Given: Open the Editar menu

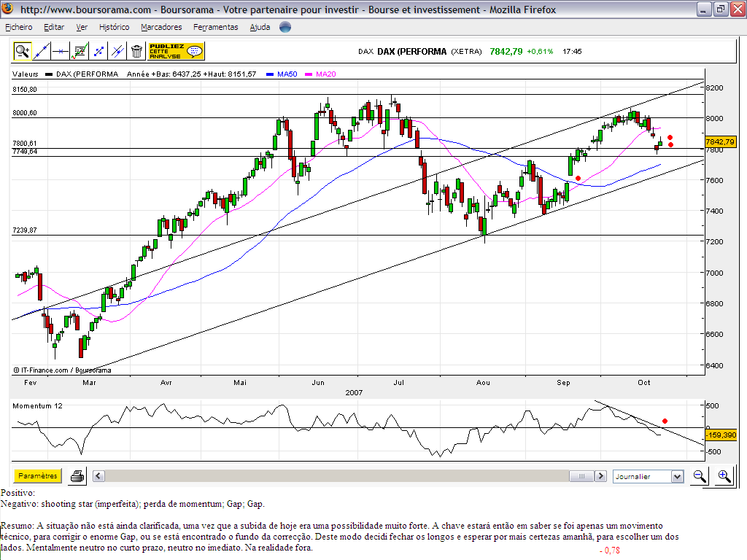Looking at the screenshot, I should coord(54,27).
